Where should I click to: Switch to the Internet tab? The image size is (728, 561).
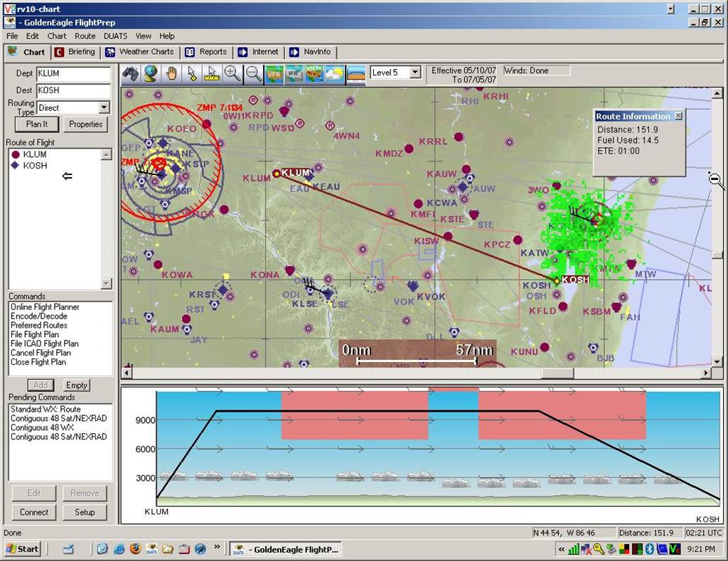pos(258,52)
